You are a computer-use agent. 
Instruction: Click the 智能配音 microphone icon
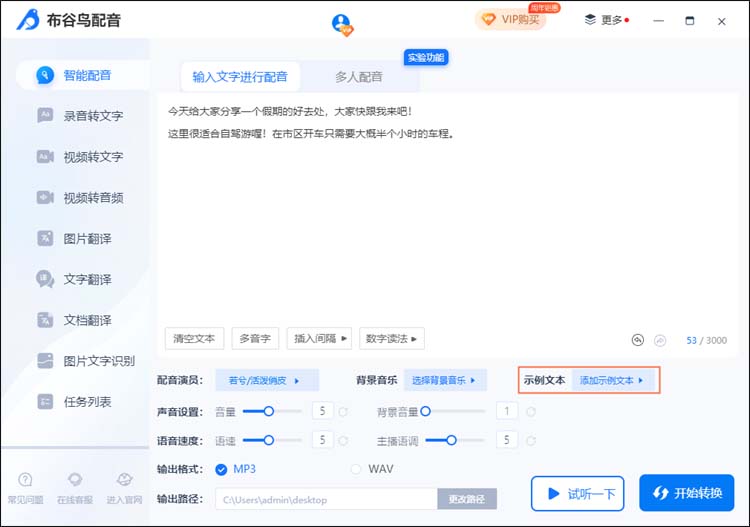tap(45, 75)
